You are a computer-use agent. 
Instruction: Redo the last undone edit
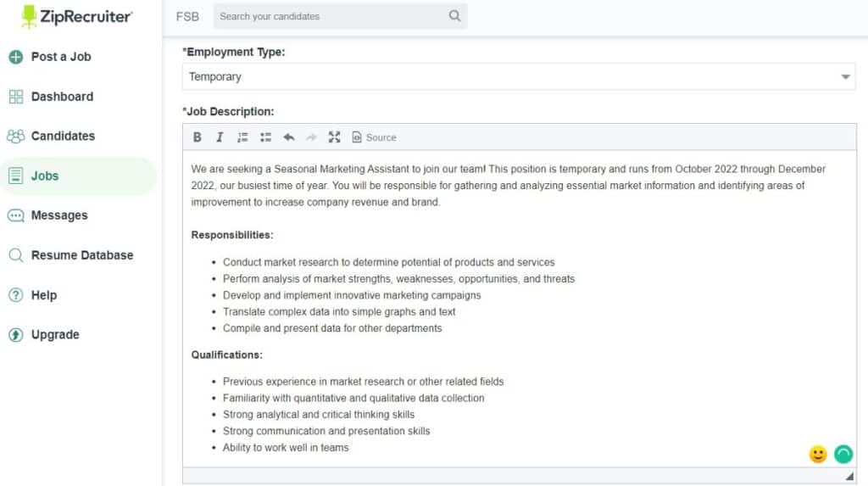311,137
